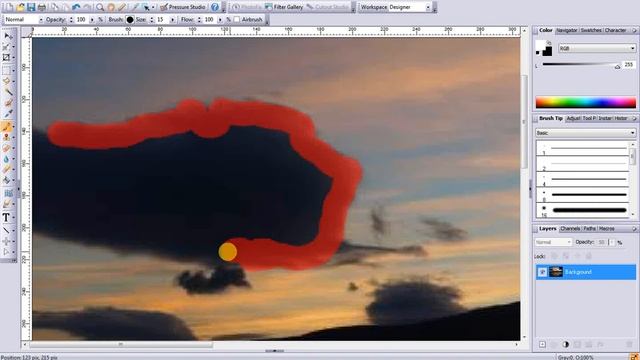Switch to the Swatches tab
640x360 pixels.
pyautogui.click(x=591, y=30)
